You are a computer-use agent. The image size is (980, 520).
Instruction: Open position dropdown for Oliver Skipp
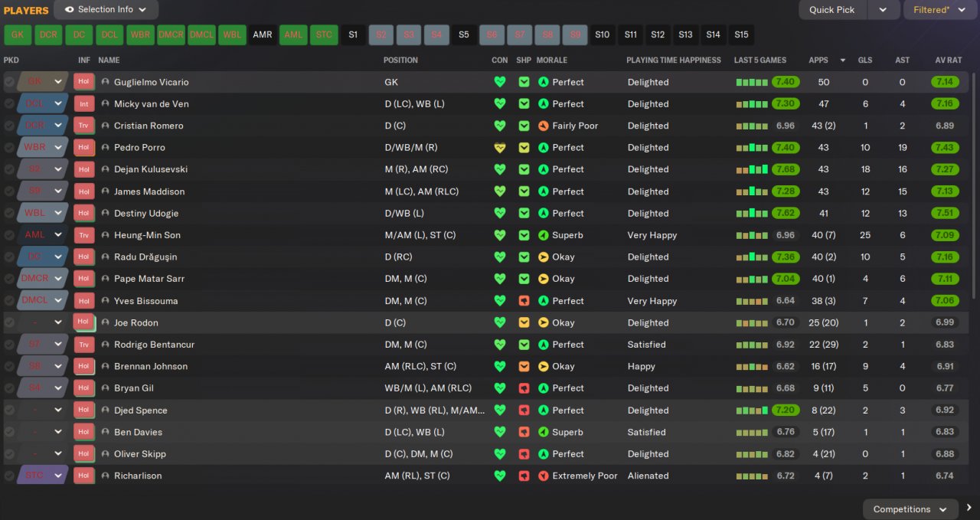(x=58, y=454)
